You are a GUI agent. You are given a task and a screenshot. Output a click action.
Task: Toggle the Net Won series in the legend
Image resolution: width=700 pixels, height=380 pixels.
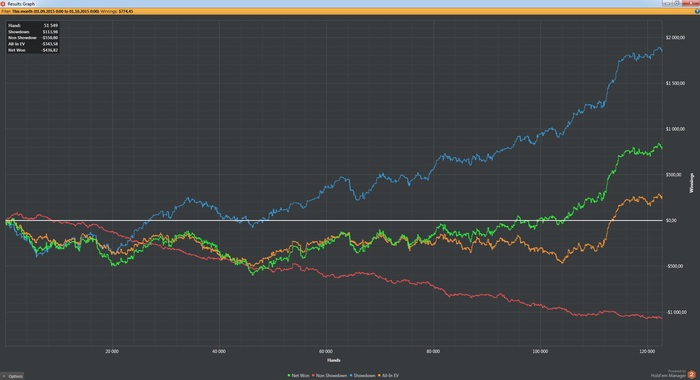(x=298, y=376)
